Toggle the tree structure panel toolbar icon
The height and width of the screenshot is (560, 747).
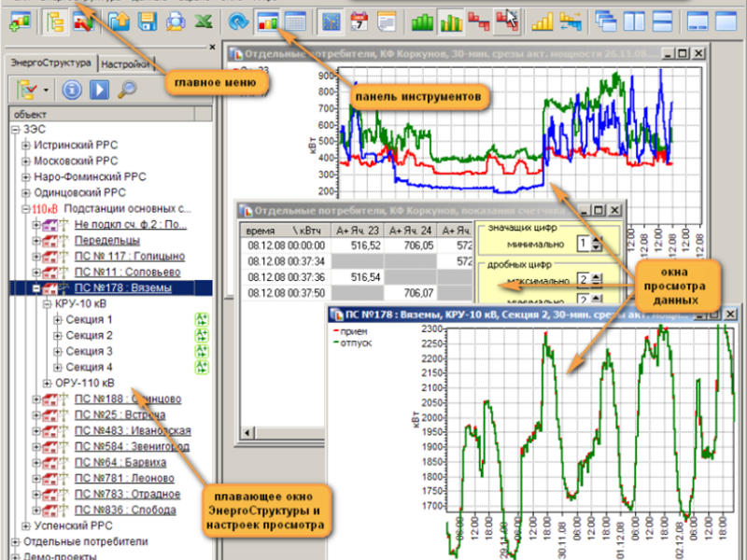tap(55, 21)
